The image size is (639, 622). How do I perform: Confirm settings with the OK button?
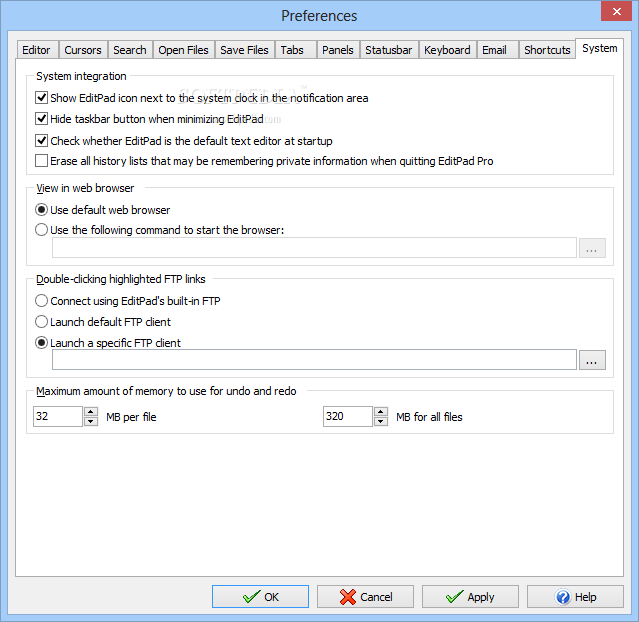[260, 597]
